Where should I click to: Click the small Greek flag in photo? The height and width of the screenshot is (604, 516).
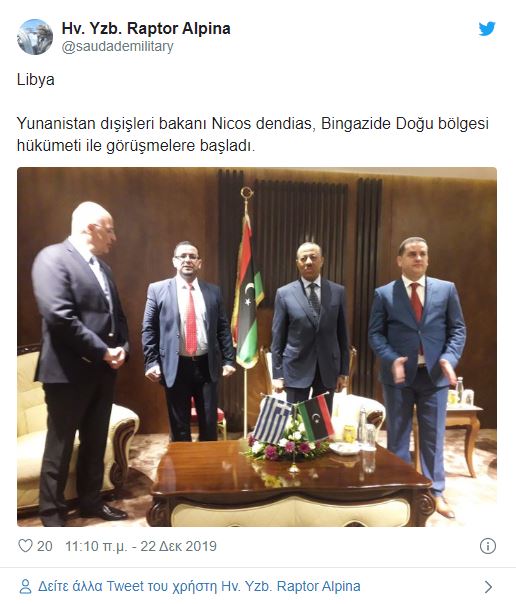point(271,420)
